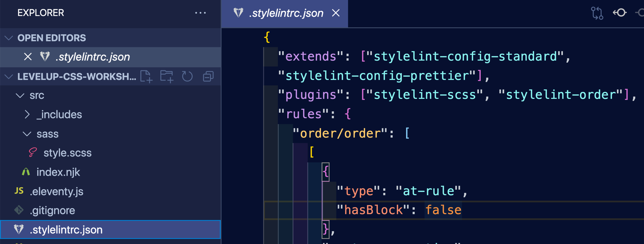
Task: Click the stylelint icon in the file tree row
Action: tap(19, 229)
